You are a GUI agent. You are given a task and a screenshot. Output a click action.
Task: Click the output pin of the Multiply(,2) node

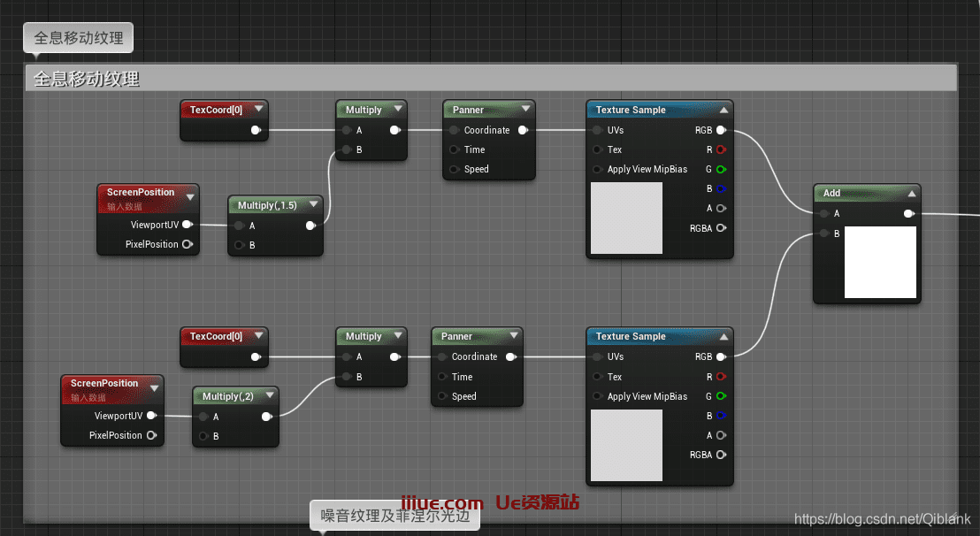(x=266, y=417)
